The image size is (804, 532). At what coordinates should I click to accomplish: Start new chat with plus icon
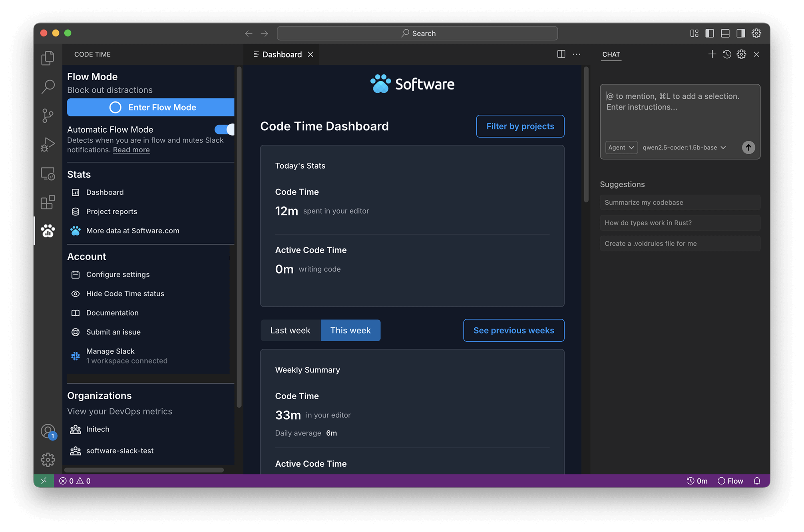point(712,54)
